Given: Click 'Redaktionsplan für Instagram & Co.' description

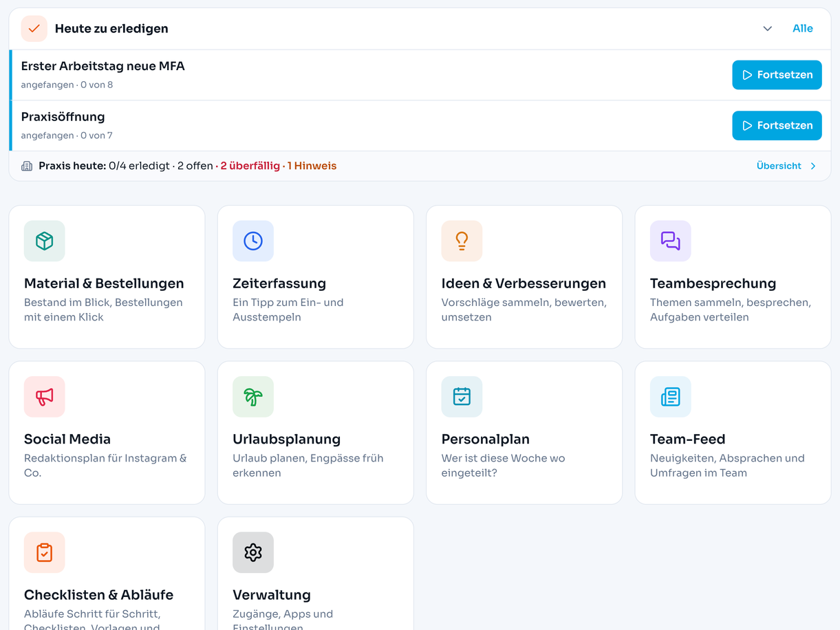Looking at the screenshot, I should (105, 466).
